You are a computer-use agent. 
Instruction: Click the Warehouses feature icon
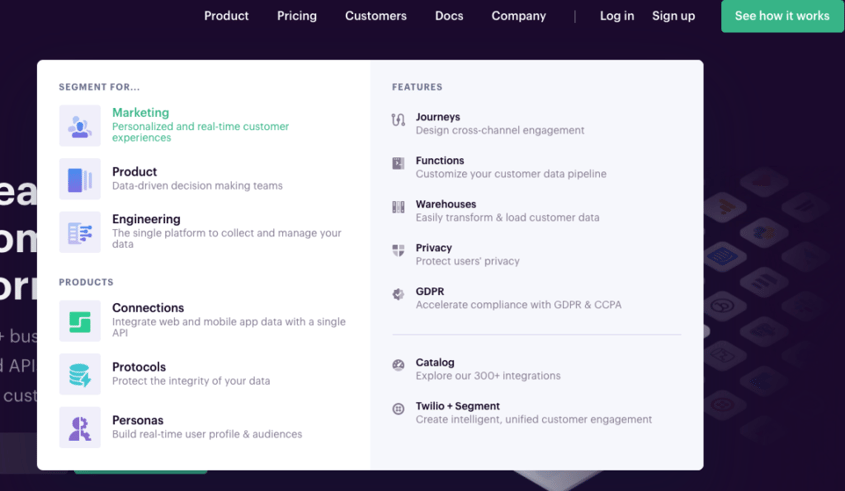398,207
